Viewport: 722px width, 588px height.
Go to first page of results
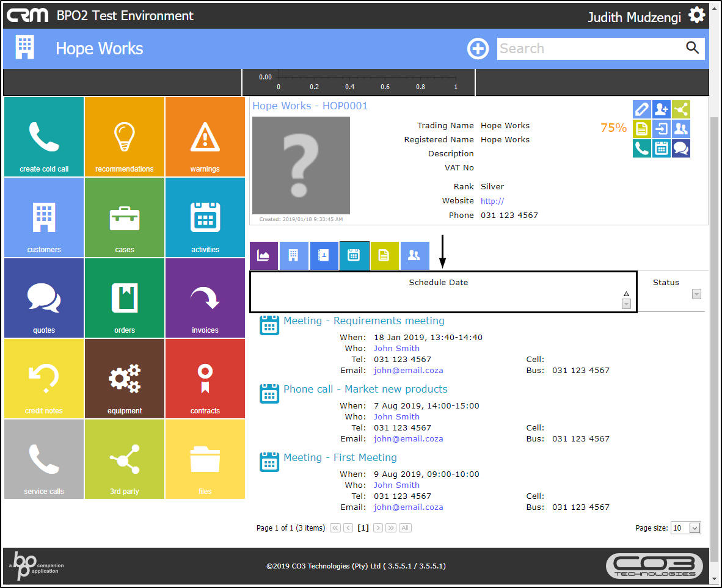click(x=335, y=528)
